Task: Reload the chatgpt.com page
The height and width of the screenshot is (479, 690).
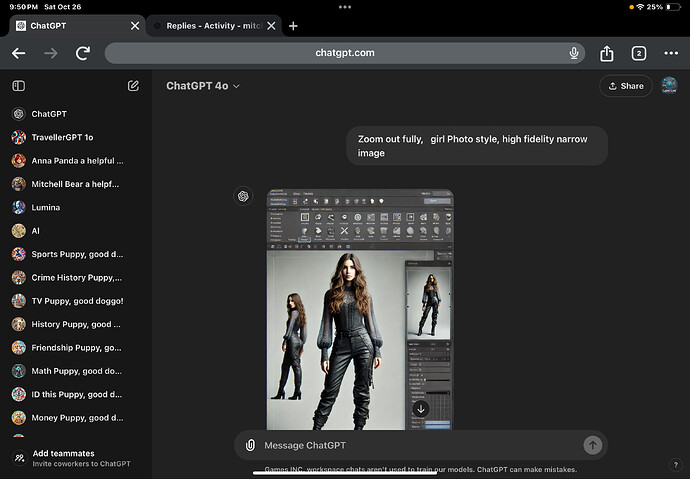Action: [x=83, y=53]
